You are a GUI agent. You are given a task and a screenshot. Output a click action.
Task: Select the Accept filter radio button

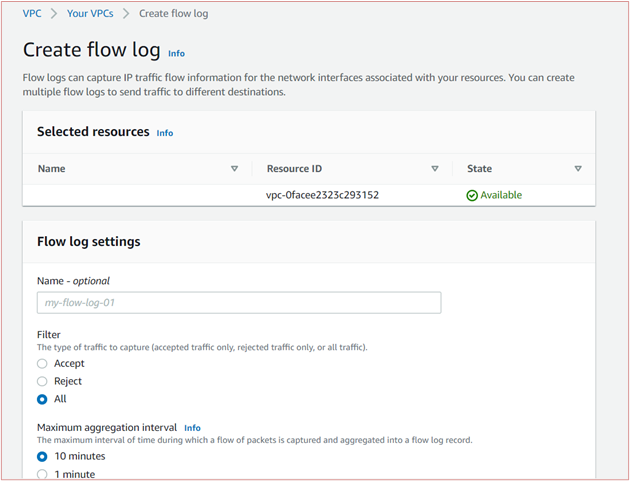pos(42,364)
